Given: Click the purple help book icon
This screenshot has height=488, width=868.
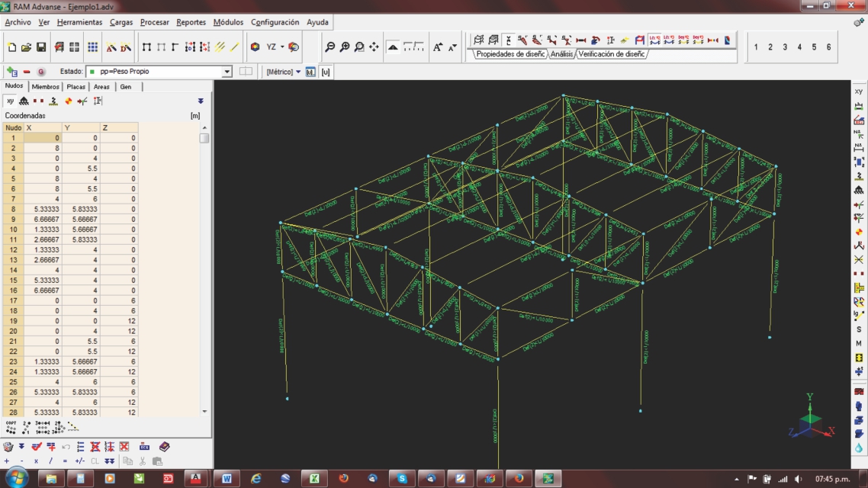Looking at the screenshot, I should tap(164, 447).
